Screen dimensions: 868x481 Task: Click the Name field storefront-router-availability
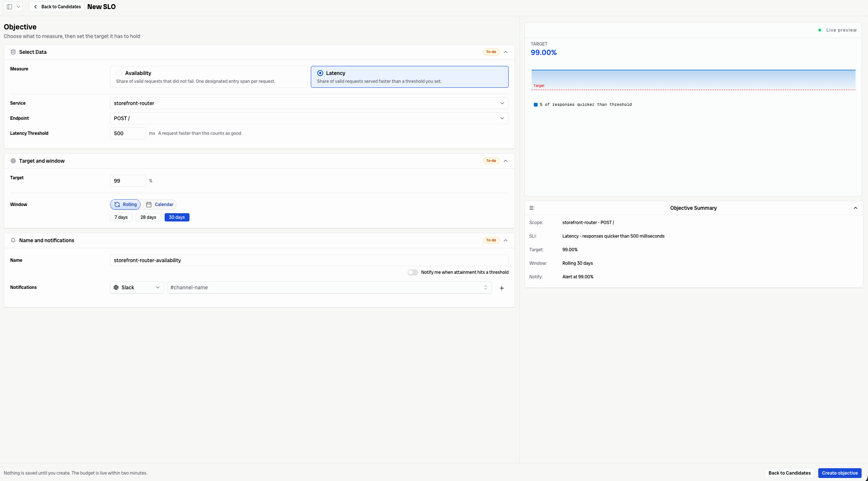(309, 260)
